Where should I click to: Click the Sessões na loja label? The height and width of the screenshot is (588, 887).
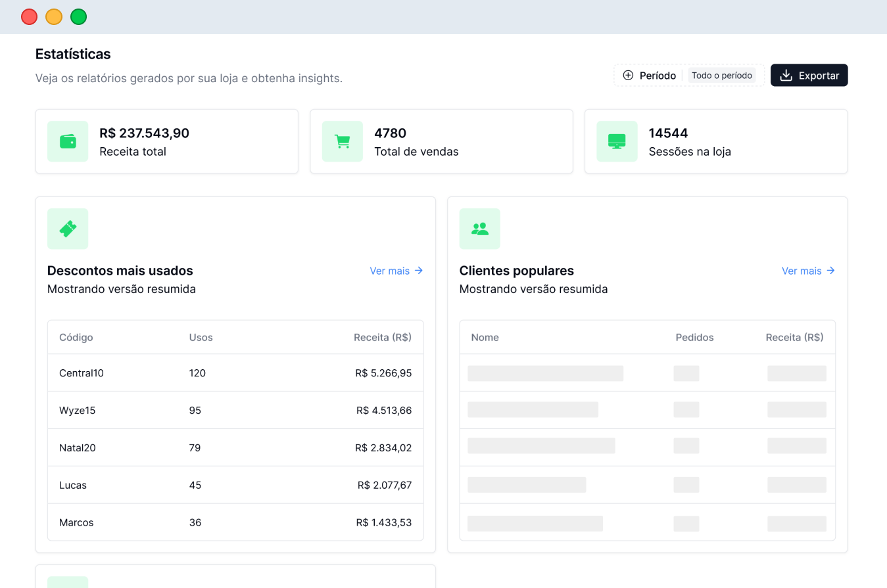[690, 152]
